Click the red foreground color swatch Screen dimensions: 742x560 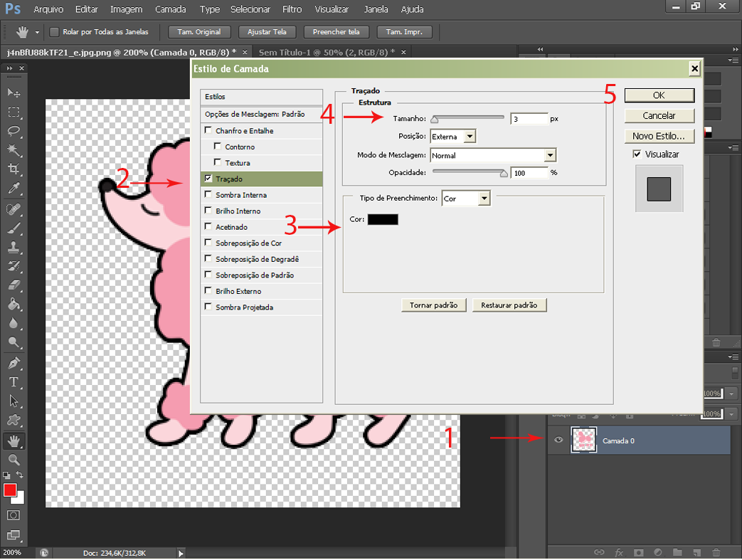click(10, 490)
